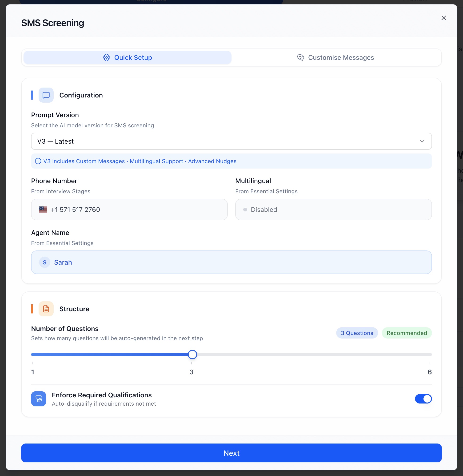Close the SMS Screening dialog
463x476 pixels.
443,18
